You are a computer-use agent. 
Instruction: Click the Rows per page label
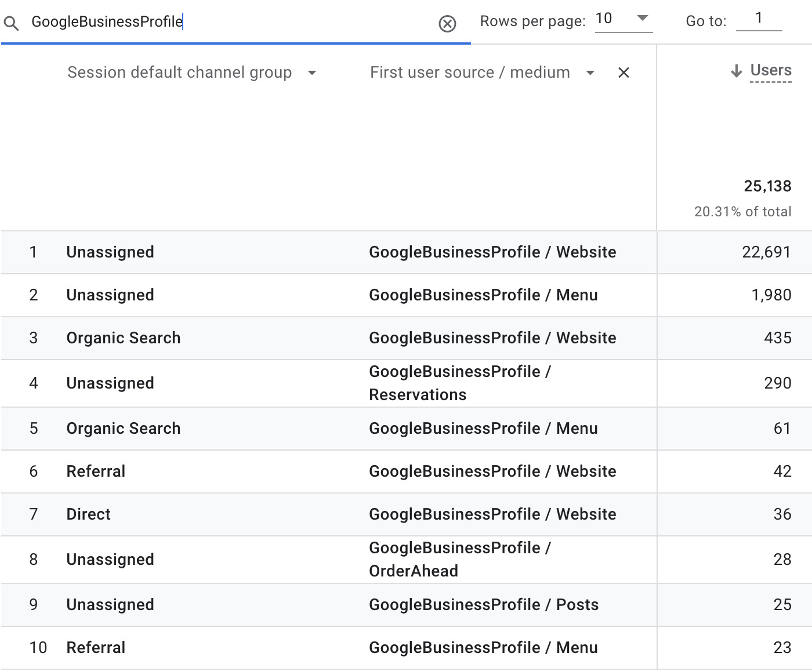tap(532, 21)
